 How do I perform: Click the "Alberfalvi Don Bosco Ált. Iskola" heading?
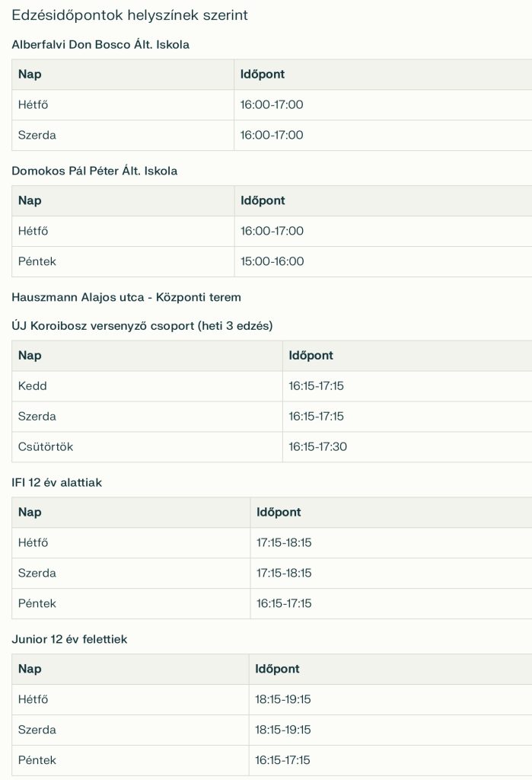tap(100, 45)
